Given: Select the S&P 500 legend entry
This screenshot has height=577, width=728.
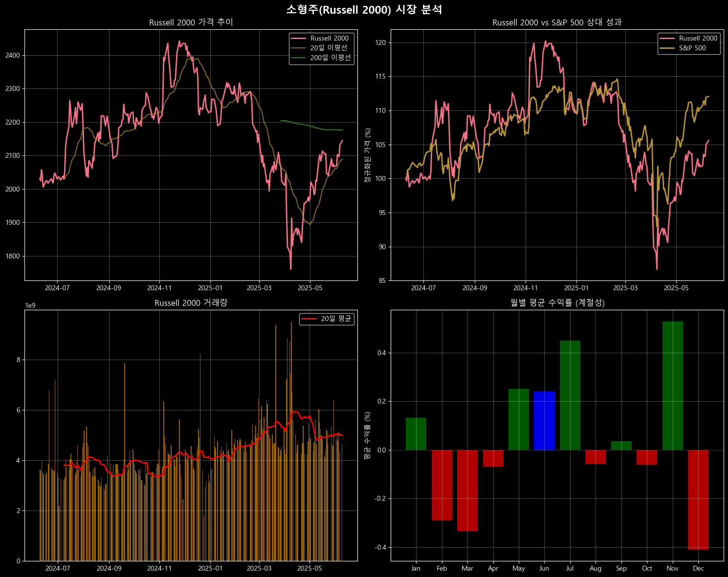Looking at the screenshot, I should (692, 48).
